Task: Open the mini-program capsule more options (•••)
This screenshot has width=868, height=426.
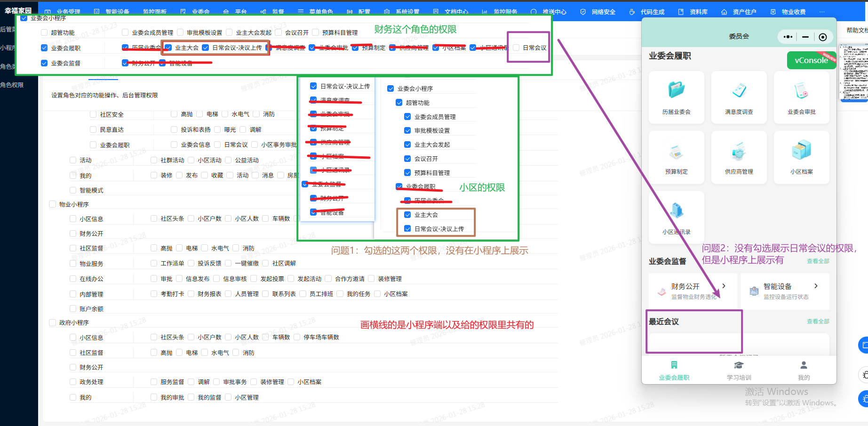Action: coord(787,36)
